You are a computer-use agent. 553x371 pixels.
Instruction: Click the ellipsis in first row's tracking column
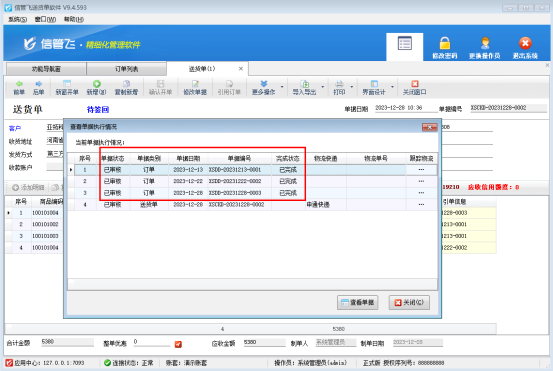click(x=421, y=170)
